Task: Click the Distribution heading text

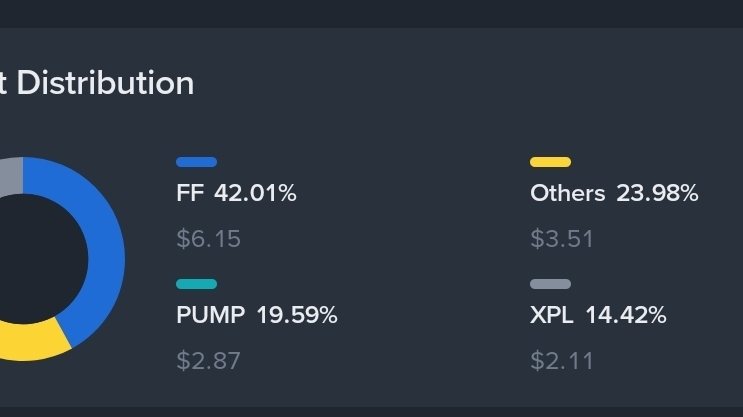Action: click(x=105, y=83)
